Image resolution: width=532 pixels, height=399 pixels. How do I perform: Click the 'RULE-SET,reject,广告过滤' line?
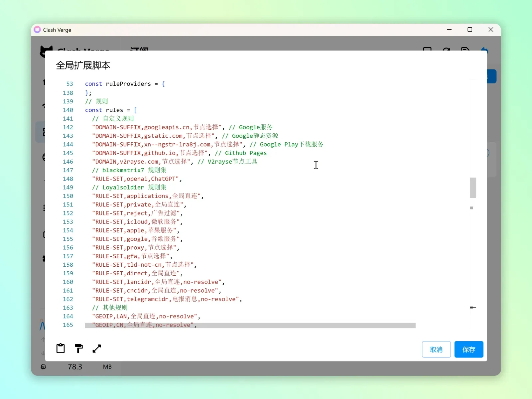137,213
